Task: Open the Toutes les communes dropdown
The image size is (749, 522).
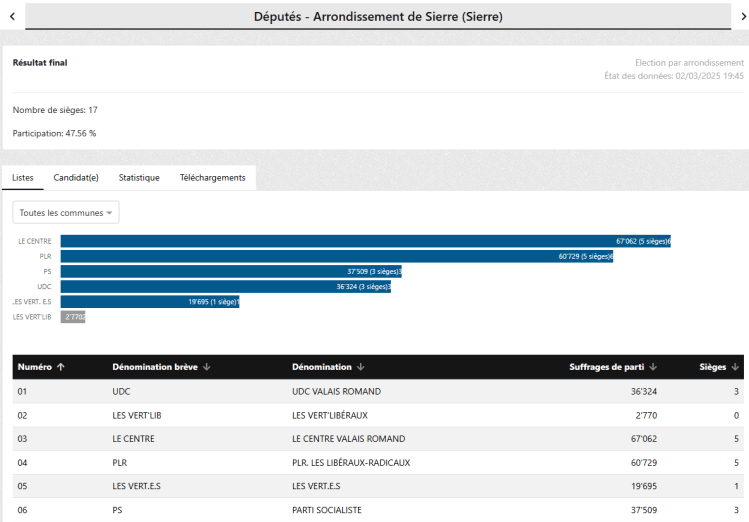Action: [x=66, y=213]
